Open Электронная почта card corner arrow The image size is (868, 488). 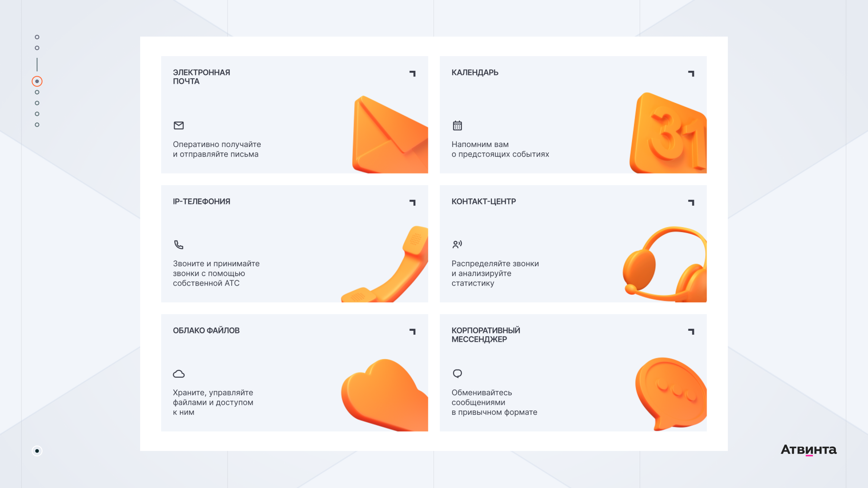412,74
